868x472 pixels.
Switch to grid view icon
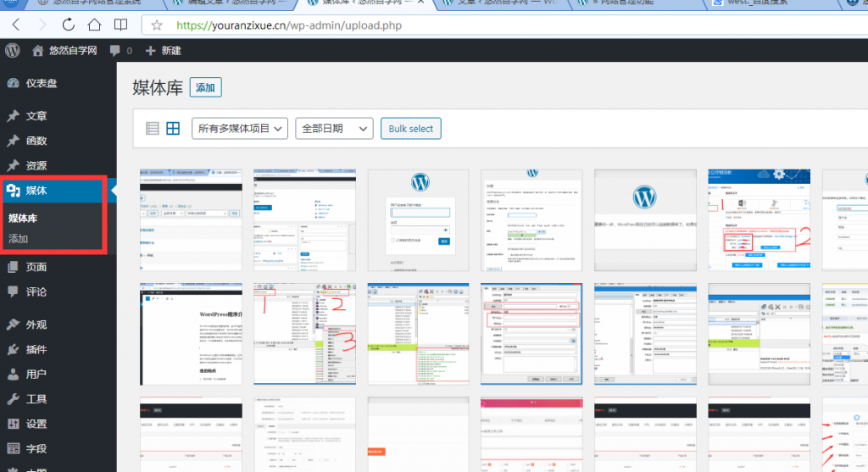click(173, 128)
